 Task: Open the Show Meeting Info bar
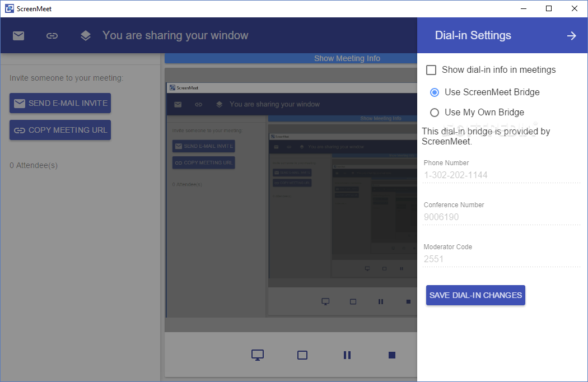pos(291,58)
